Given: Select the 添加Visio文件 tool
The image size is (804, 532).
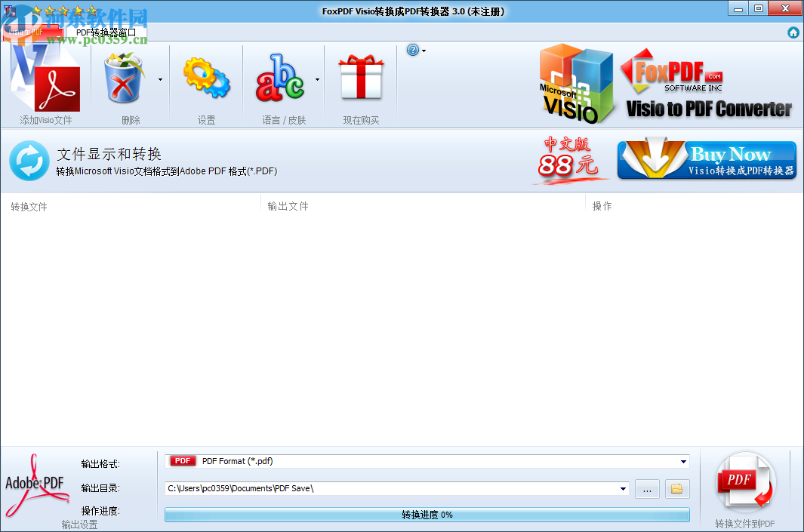Looking at the screenshot, I should (x=47, y=83).
